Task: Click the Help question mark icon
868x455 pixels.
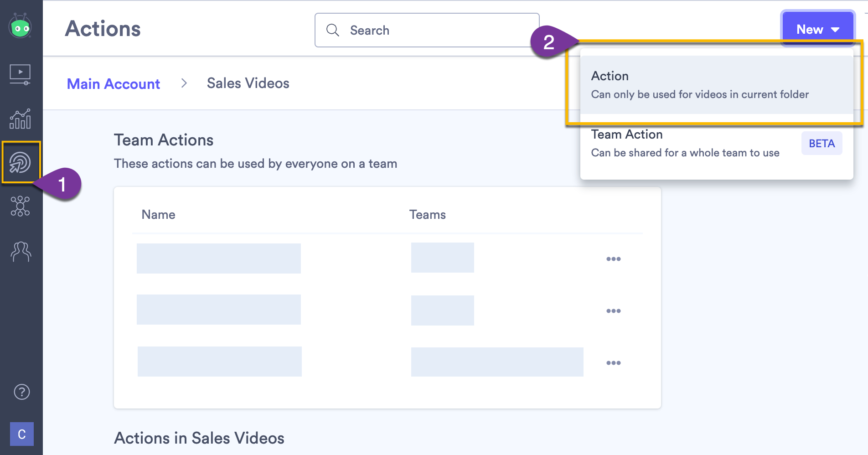Action: click(x=21, y=391)
